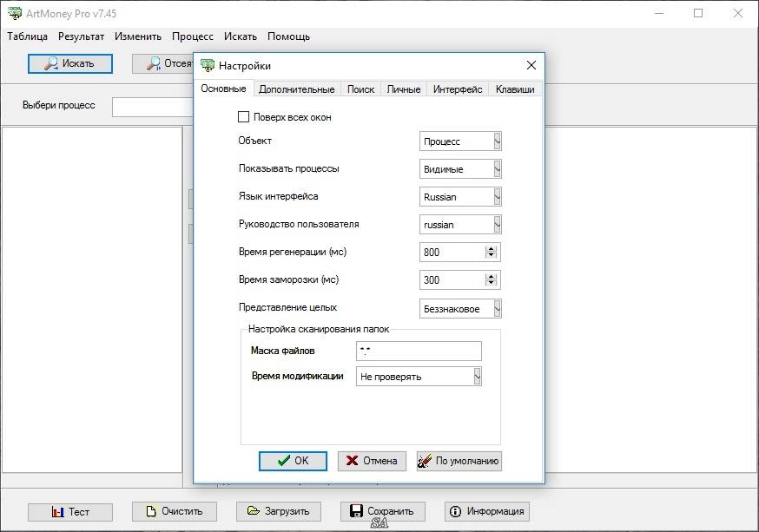Viewport: 759px width, 532px height.
Task: Click the blank page icon on Очистить
Action: pyautogui.click(x=151, y=511)
